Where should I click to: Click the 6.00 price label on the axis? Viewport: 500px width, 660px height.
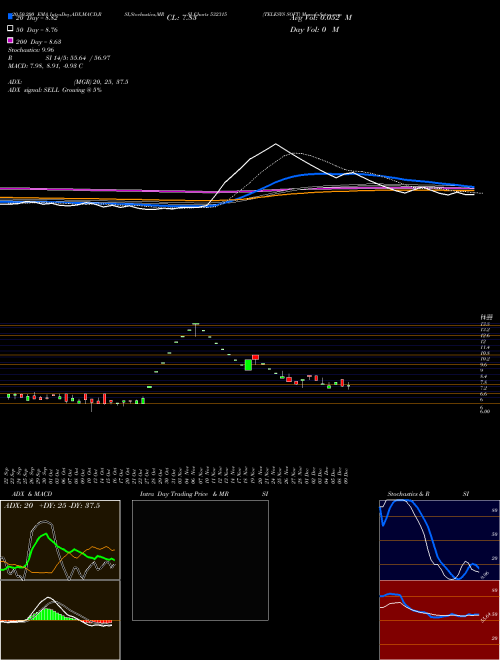tap(484, 411)
